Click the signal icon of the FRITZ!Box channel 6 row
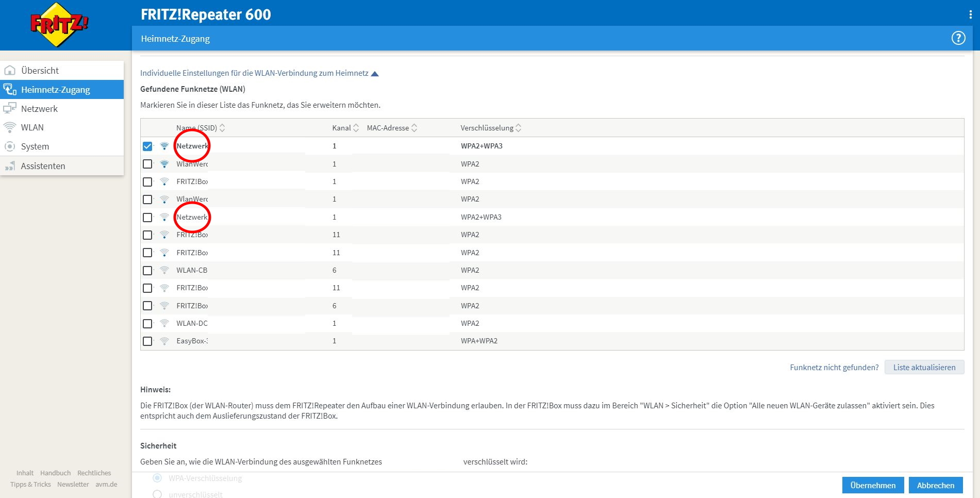The width and height of the screenshot is (980, 498). [x=164, y=306]
